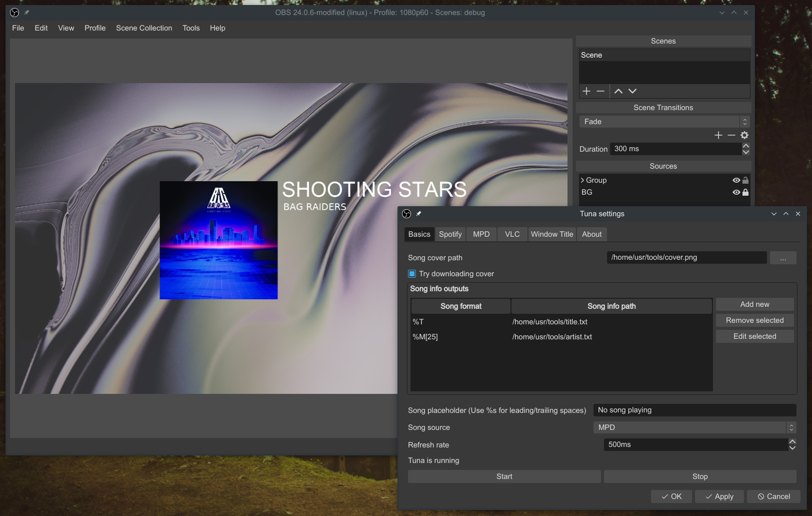The width and height of the screenshot is (812, 516).
Task: Open the Scene Collection menu
Action: pos(144,28)
